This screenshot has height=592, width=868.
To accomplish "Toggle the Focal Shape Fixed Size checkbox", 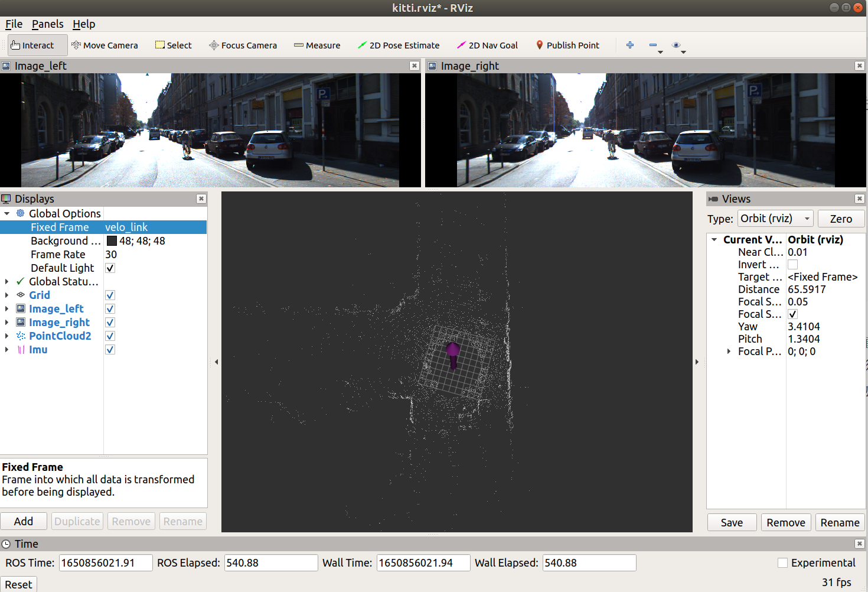I will (x=793, y=314).
